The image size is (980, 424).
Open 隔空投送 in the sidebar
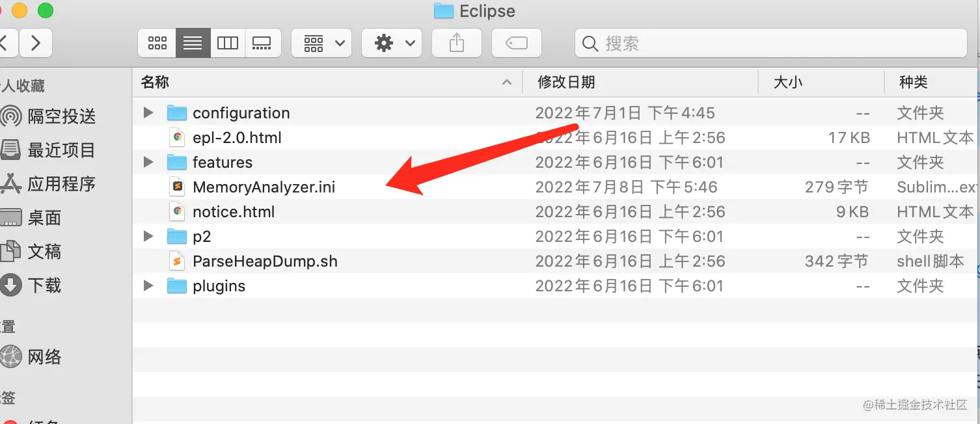(x=62, y=116)
